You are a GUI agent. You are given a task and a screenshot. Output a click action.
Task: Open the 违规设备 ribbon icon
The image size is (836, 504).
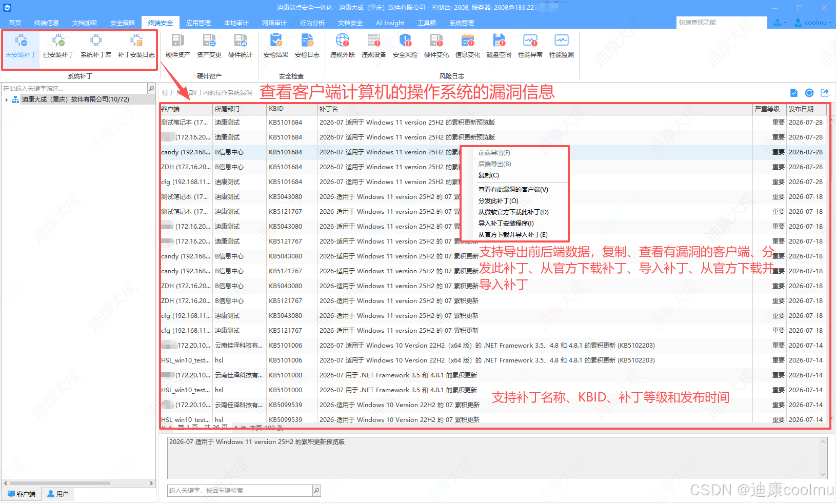click(x=374, y=46)
